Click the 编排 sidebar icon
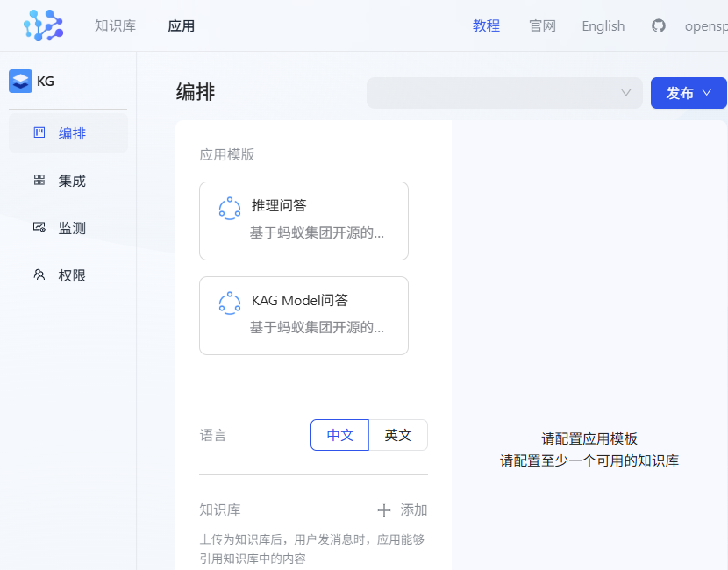The height and width of the screenshot is (570, 728). point(39,132)
